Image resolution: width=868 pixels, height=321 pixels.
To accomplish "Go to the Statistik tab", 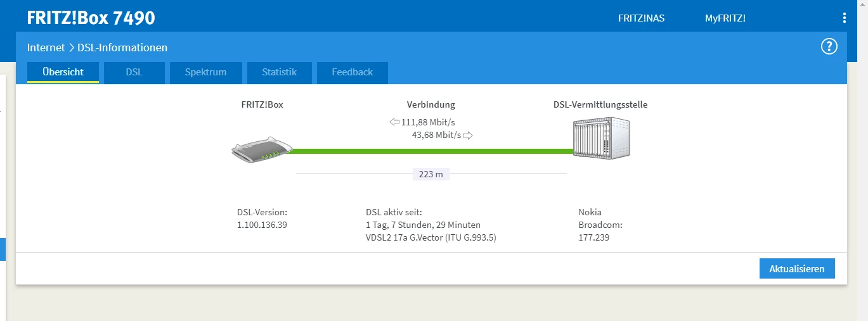I will point(279,72).
